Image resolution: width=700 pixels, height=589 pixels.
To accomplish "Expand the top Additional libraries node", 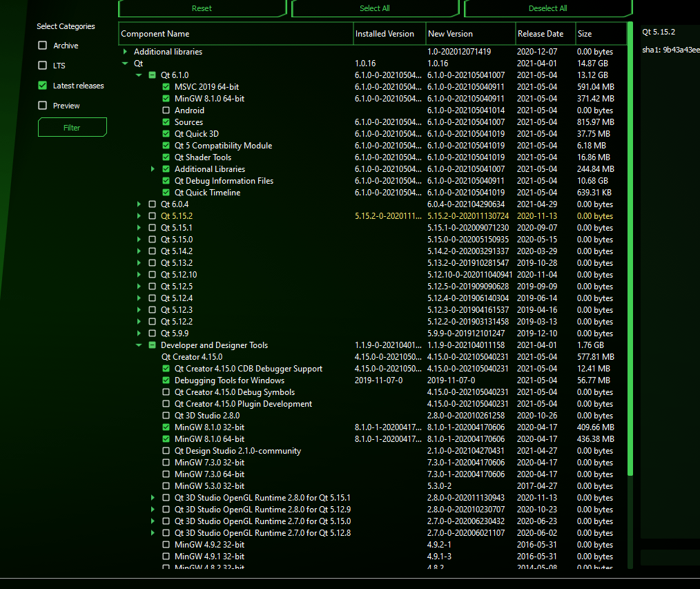I will click(126, 52).
